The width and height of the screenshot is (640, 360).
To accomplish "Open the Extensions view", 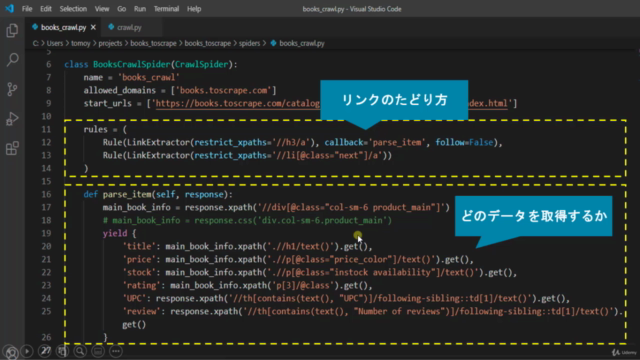I will pyautogui.click(x=12, y=148).
